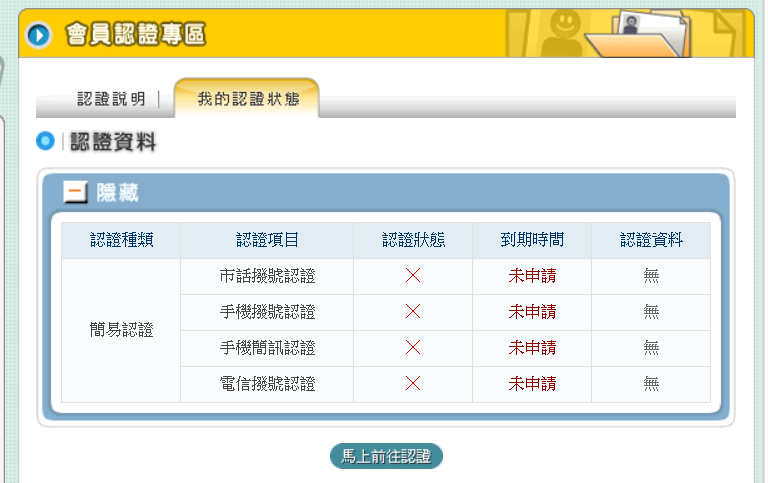The height and width of the screenshot is (483, 768).
Task: Click the red X status for 手機簡訊認證
Action: 413,348
